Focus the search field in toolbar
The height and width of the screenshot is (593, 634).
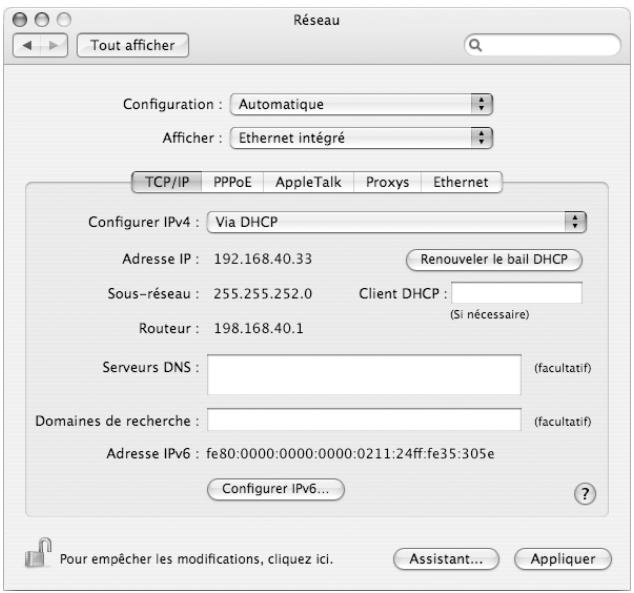click(543, 45)
